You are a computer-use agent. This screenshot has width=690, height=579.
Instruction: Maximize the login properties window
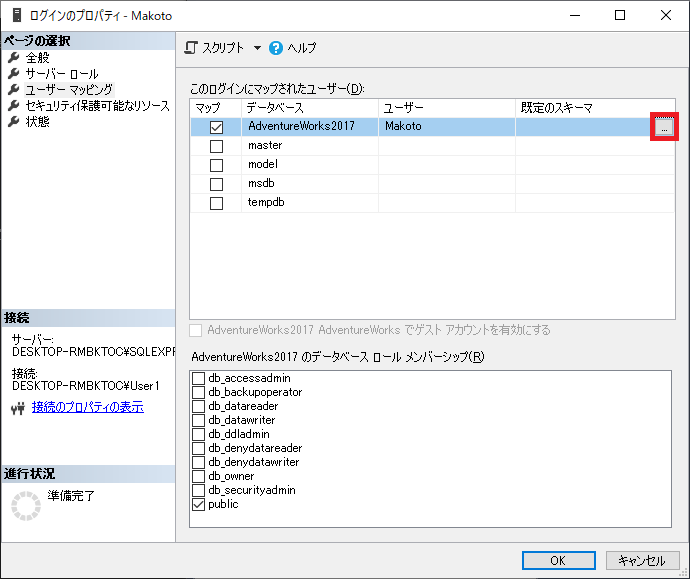pyautogui.click(x=620, y=15)
